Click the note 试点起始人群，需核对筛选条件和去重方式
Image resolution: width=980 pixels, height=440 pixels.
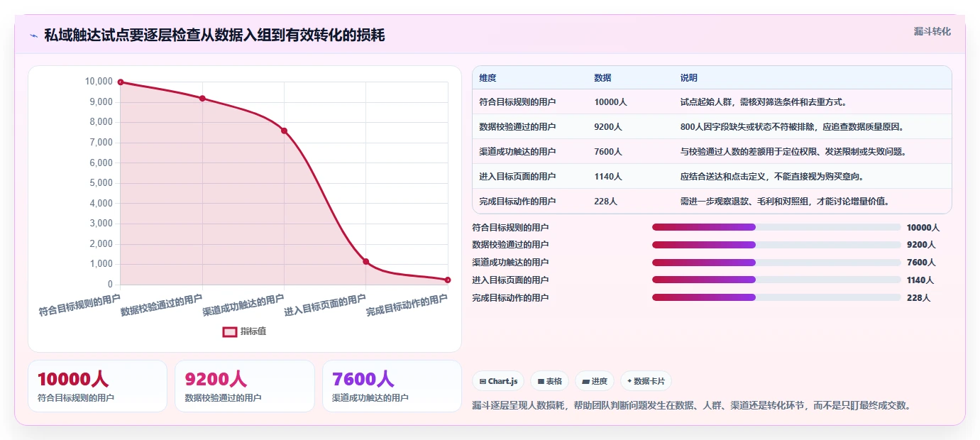coord(764,102)
